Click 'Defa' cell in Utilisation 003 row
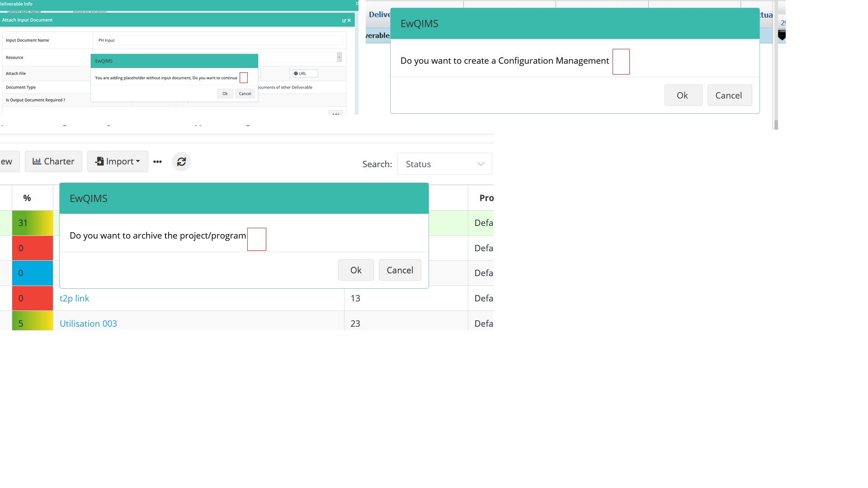868x488 pixels. pos(484,324)
